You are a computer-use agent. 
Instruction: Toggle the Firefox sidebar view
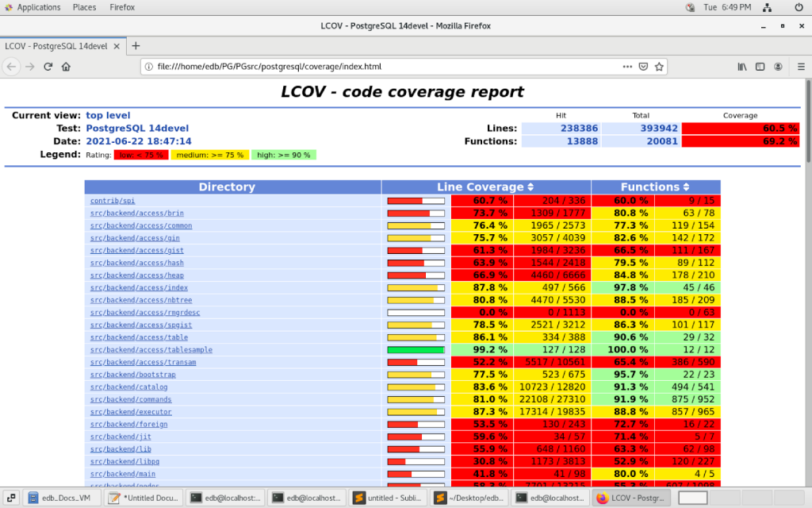click(760, 67)
